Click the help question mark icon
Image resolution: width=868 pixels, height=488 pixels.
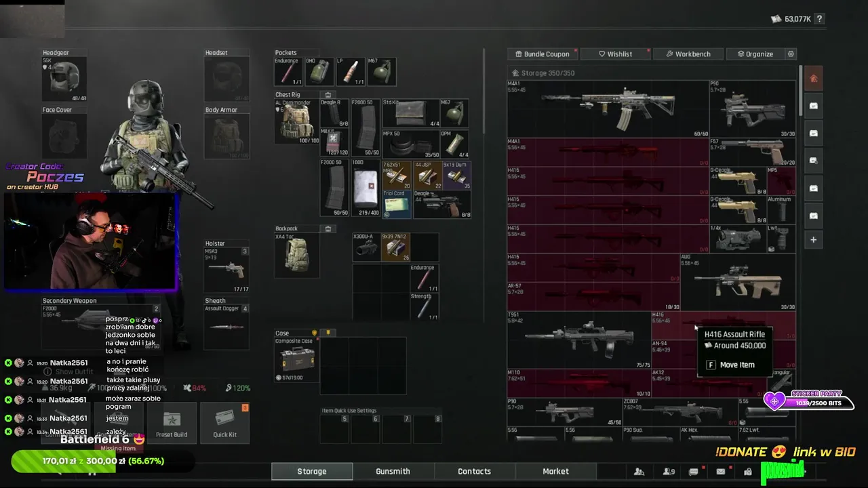pos(820,19)
